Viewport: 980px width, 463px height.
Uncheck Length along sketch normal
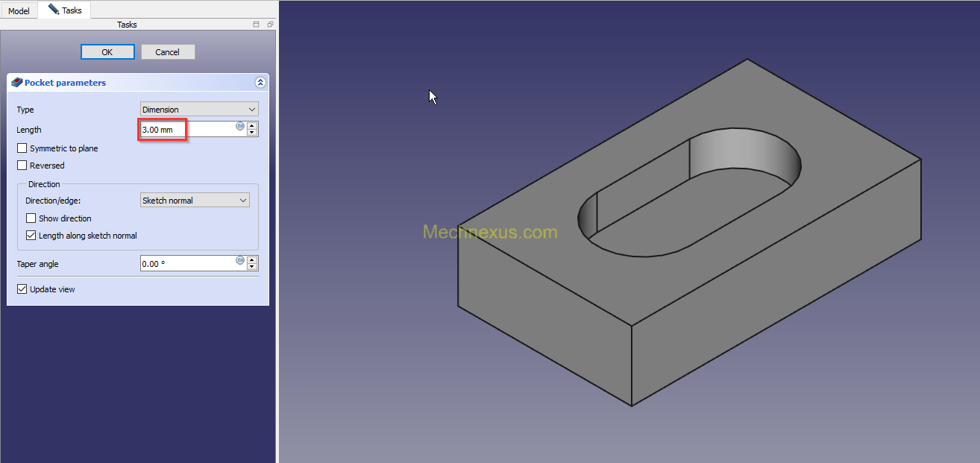coord(31,236)
